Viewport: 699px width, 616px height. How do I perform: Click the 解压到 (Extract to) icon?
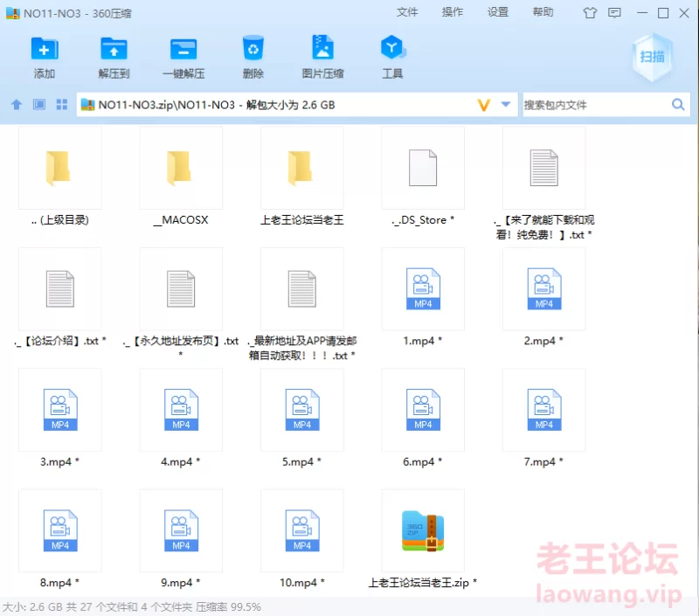tap(114, 49)
